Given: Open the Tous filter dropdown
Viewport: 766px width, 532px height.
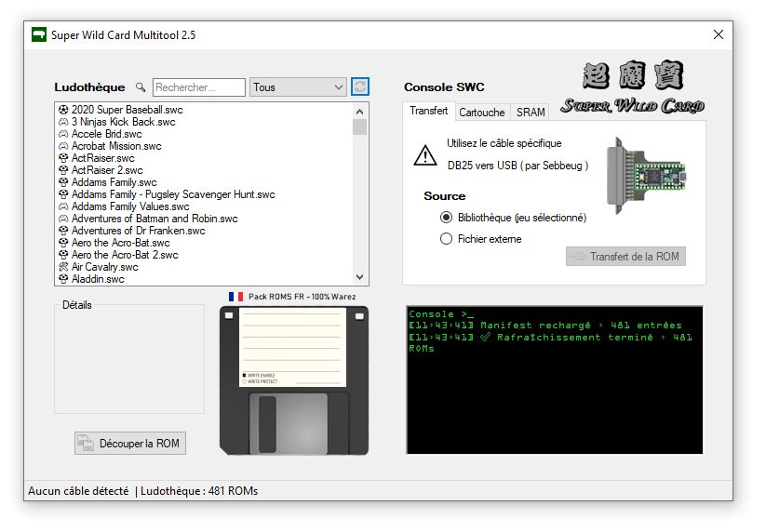Looking at the screenshot, I should coord(298,87).
